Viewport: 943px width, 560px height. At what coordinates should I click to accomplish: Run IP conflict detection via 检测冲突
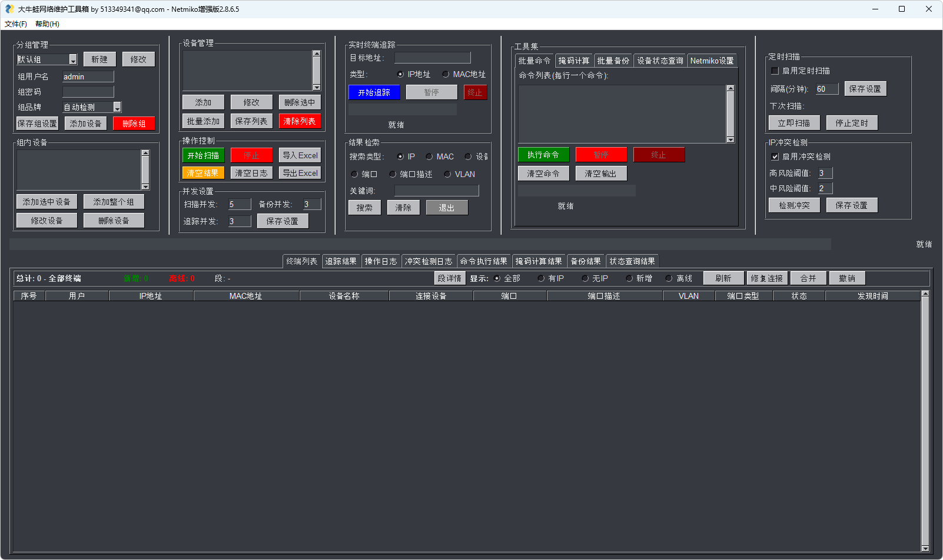pos(793,205)
